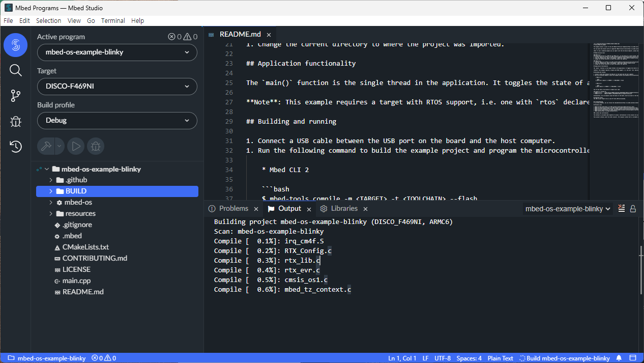644x363 pixels.
Task: Change UTF-8 encoding in status bar
Action: point(443,358)
